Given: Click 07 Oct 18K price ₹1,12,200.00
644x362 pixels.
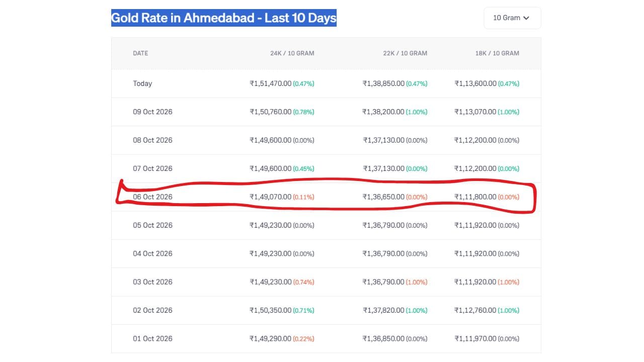Looking at the screenshot, I should pyautogui.click(x=475, y=168).
